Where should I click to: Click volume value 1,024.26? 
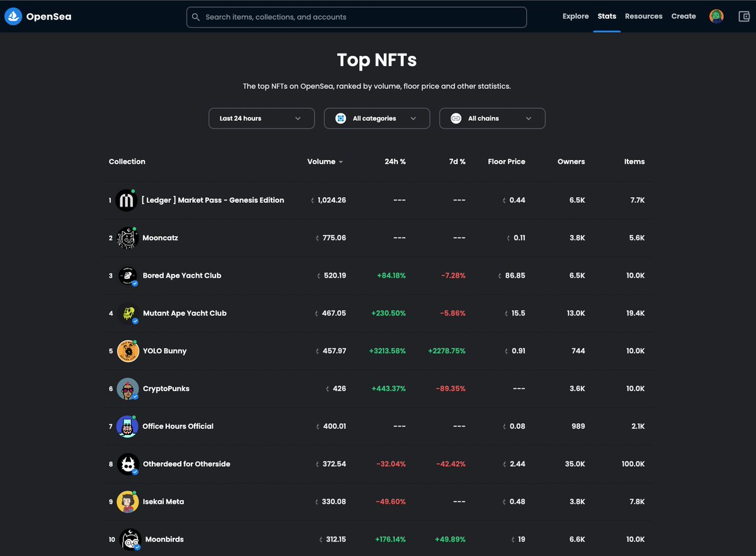[332, 200]
